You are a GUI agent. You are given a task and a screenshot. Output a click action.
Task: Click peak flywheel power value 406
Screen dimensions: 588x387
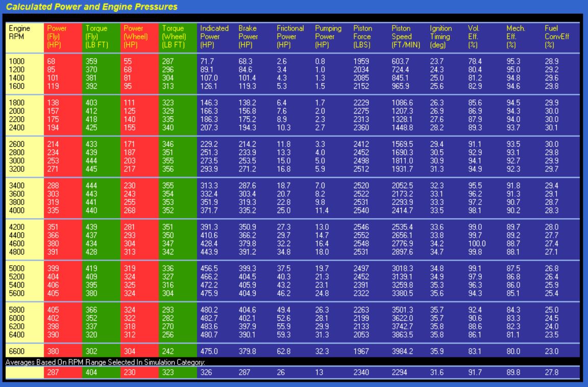(53, 285)
